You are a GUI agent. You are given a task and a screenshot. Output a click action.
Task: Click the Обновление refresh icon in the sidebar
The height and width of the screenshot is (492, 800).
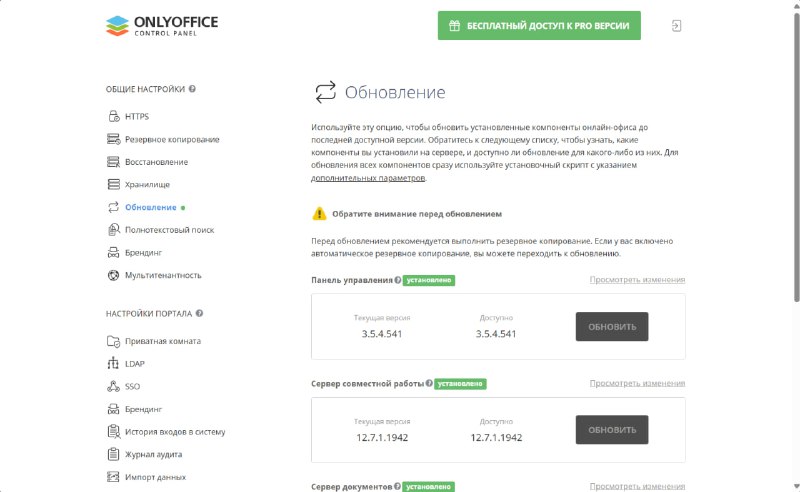(x=113, y=207)
